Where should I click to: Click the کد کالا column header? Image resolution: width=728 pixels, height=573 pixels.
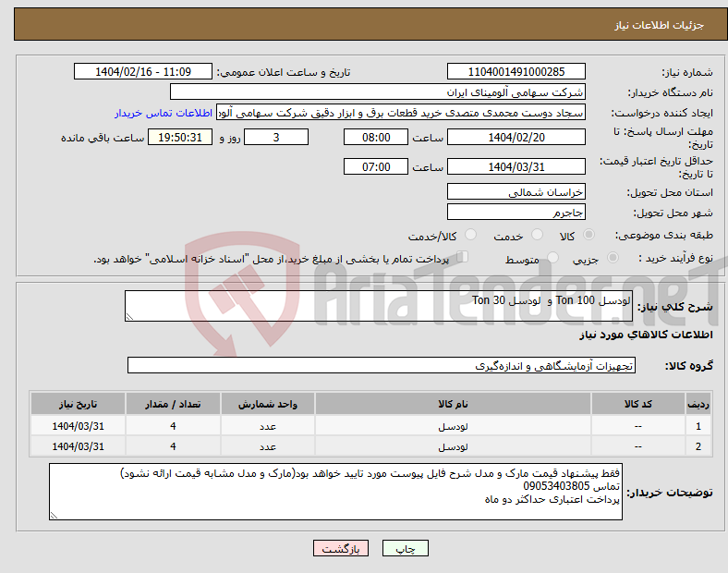638,404
